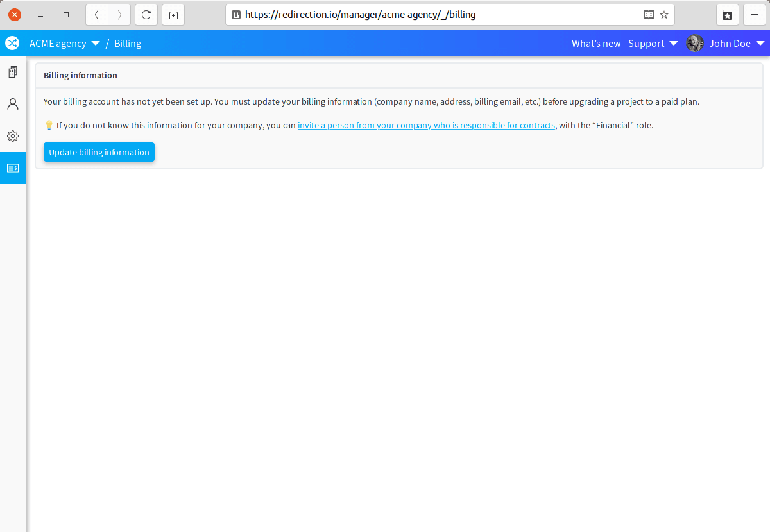Click the padlock site security icon
The image size is (770, 532).
[x=236, y=15]
